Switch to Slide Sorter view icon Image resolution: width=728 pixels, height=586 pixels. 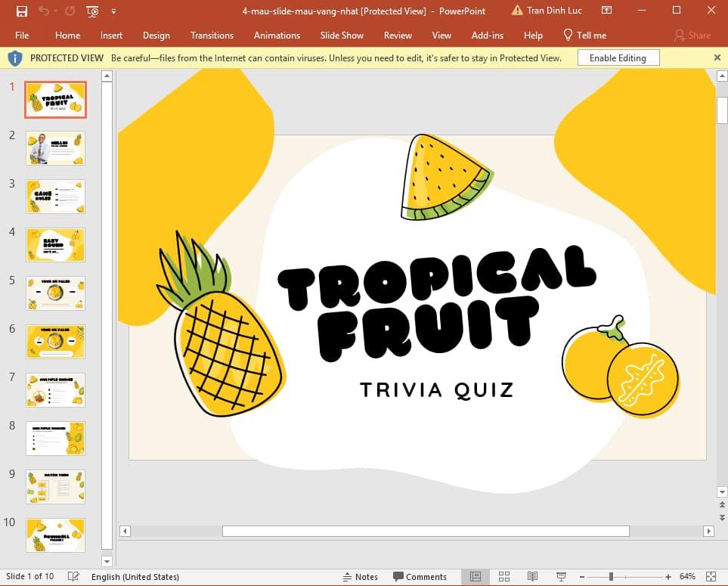[504, 576]
